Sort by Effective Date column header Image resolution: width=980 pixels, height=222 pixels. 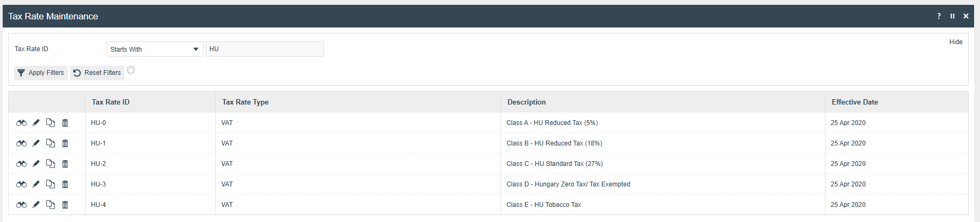coord(855,102)
